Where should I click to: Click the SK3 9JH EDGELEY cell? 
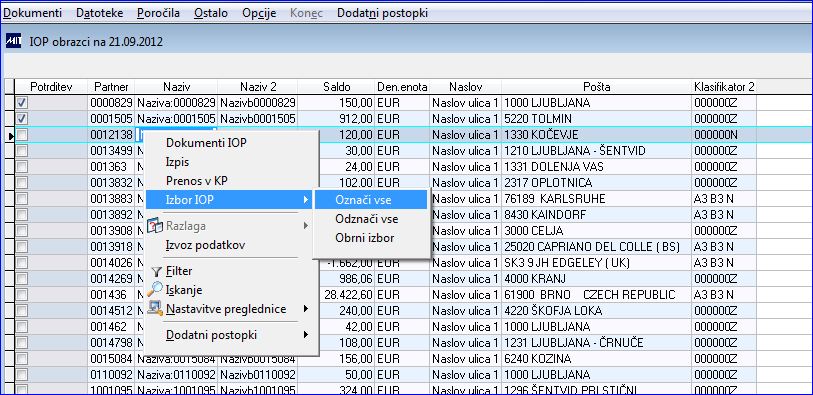tap(596, 263)
